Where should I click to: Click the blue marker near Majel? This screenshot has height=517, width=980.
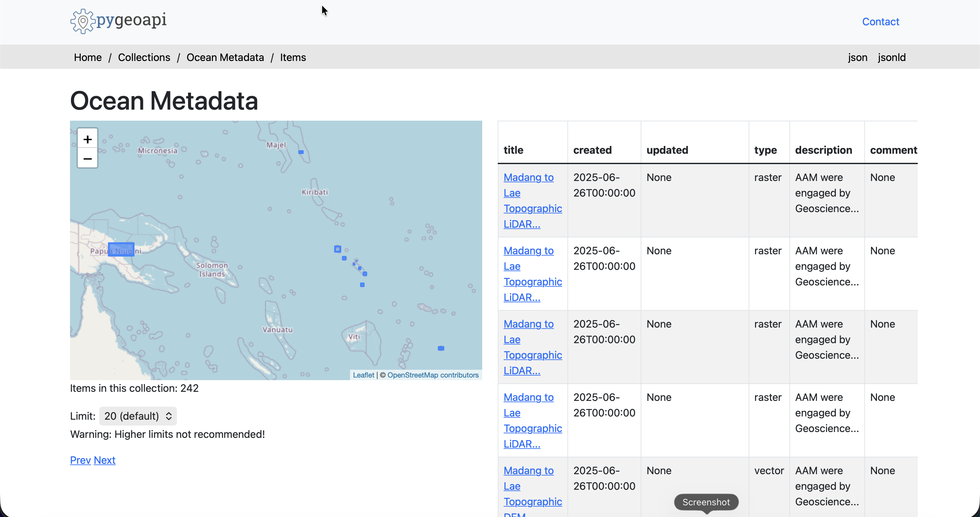[301, 152]
